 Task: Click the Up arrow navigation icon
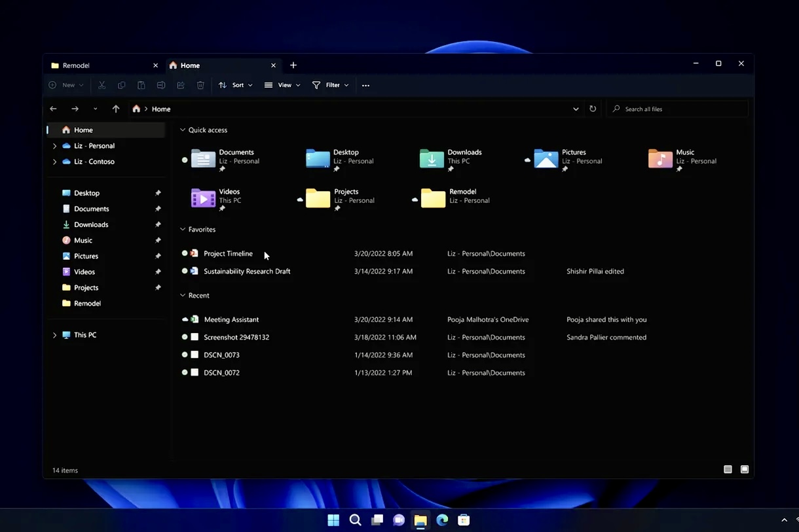point(116,109)
